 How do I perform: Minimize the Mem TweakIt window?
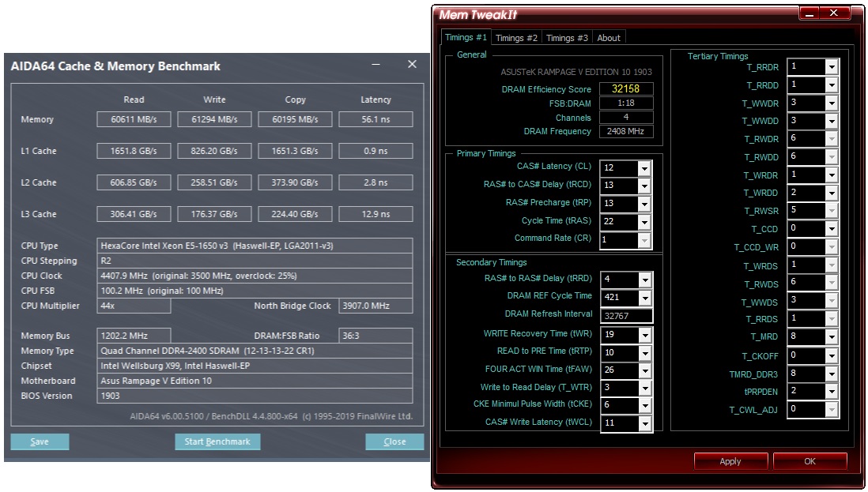pyautogui.click(x=810, y=13)
